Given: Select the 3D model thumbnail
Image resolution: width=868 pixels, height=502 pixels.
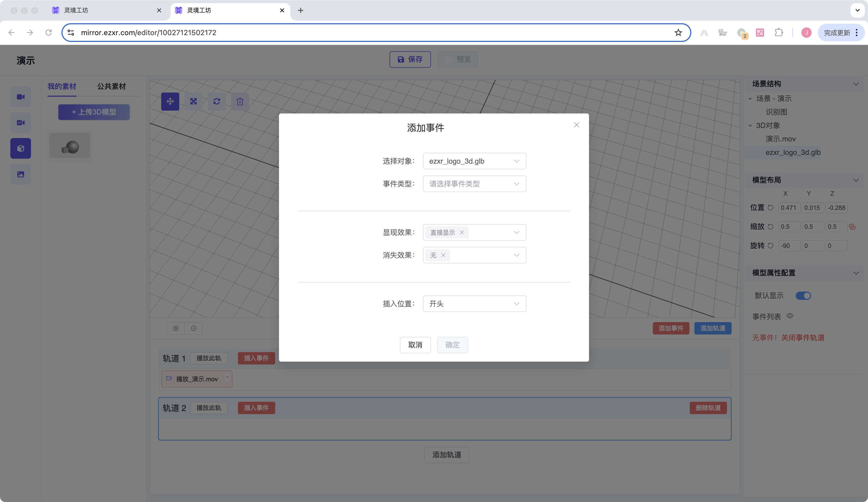Looking at the screenshot, I should (x=69, y=146).
